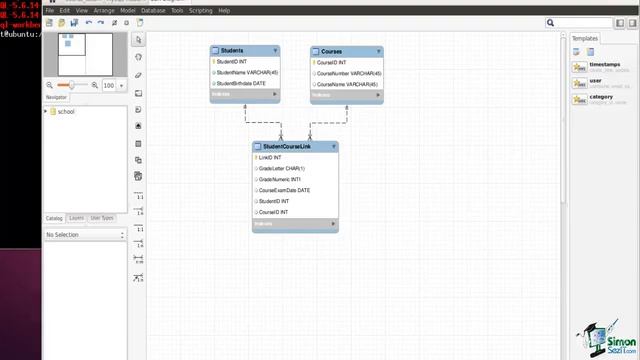The width and height of the screenshot is (640, 360).
Task: Click the first icon under Templates tab
Action: point(576,52)
